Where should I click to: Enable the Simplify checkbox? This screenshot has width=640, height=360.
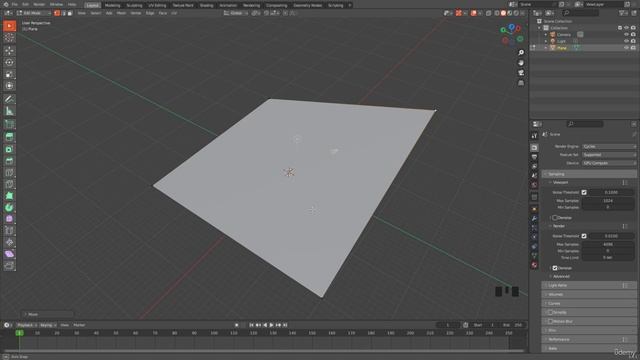pyautogui.click(x=550, y=312)
